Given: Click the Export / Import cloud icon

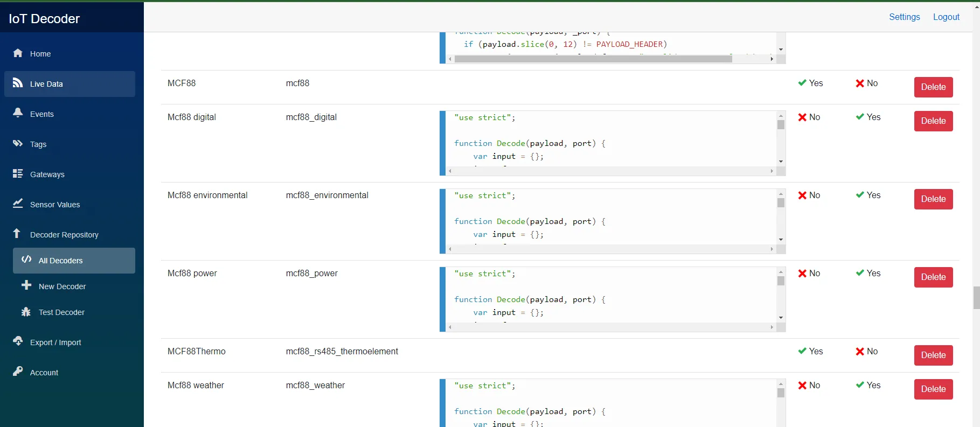Looking at the screenshot, I should coord(18,341).
